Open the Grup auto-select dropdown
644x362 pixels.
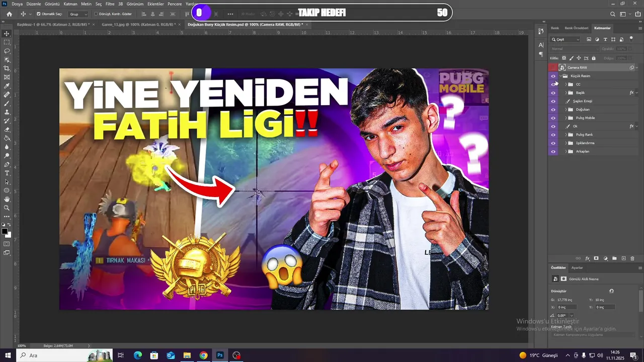click(x=78, y=14)
